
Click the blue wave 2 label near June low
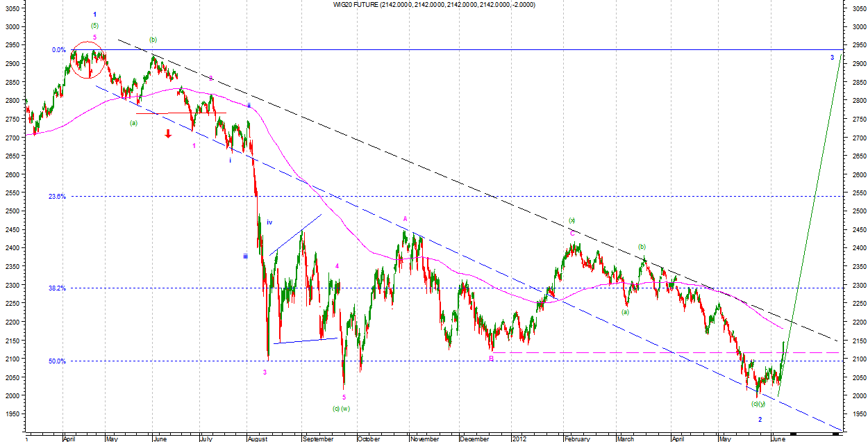click(x=760, y=420)
